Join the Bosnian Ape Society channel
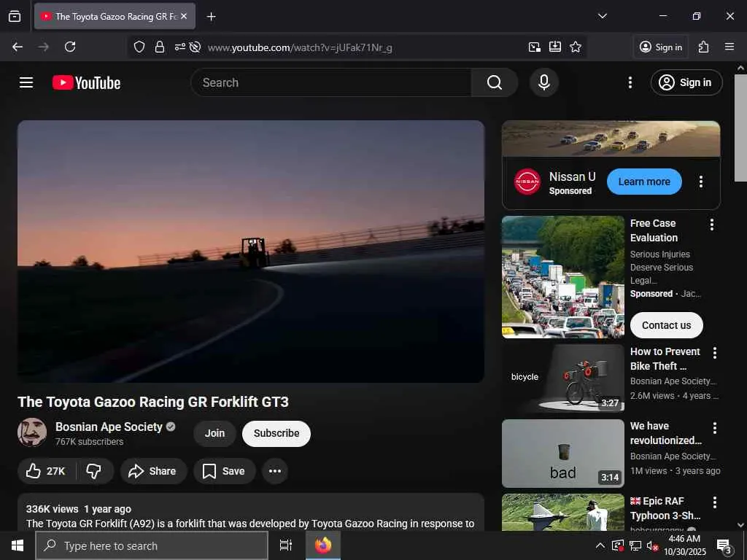This screenshot has height=560, width=747. pyautogui.click(x=215, y=433)
